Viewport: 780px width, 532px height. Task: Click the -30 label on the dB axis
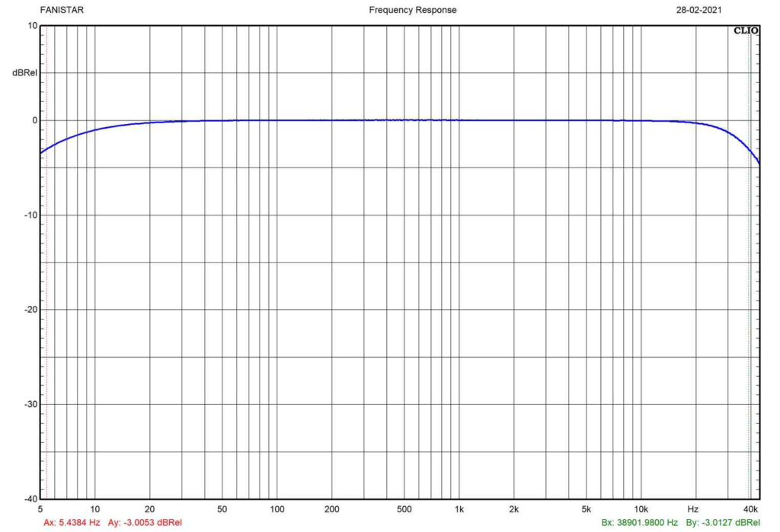pyautogui.click(x=30, y=404)
